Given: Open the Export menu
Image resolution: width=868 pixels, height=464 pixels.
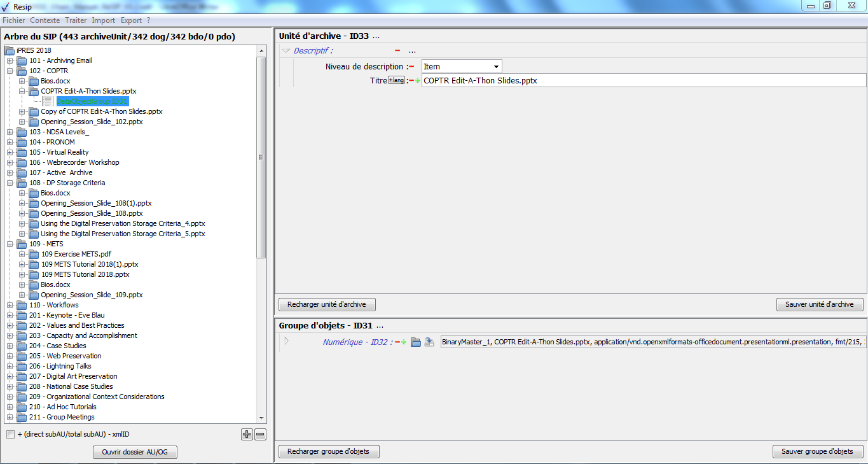Looking at the screenshot, I should click(131, 20).
